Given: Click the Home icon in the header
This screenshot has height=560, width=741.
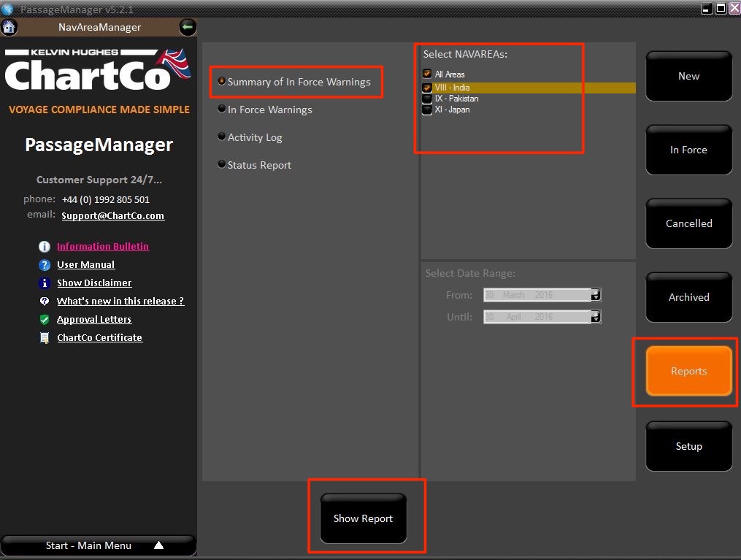Looking at the screenshot, I should [x=9, y=27].
